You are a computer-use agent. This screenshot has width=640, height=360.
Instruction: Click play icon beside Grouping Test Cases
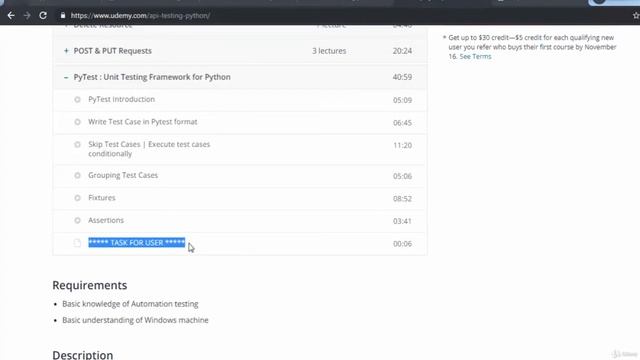[77, 176]
